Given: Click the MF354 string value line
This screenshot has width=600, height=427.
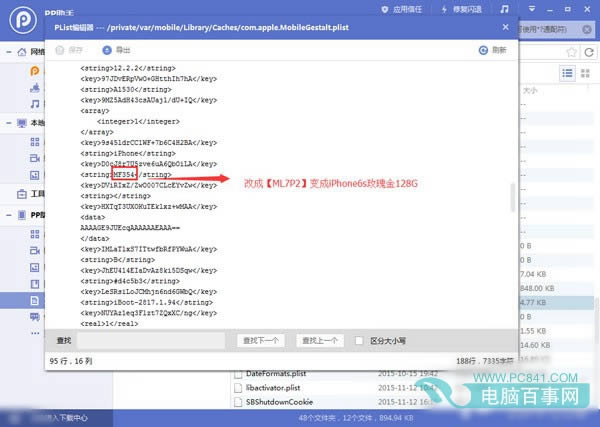Looking at the screenshot, I should [x=126, y=174].
